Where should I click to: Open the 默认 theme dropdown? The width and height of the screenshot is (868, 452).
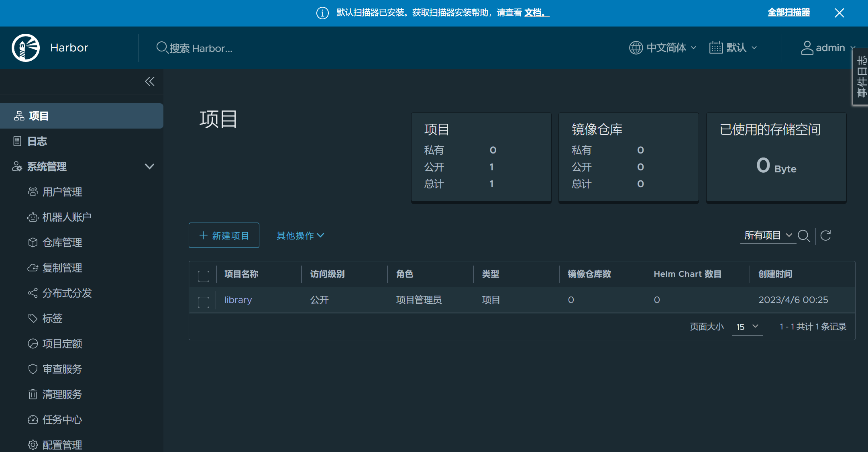pos(733,48)
